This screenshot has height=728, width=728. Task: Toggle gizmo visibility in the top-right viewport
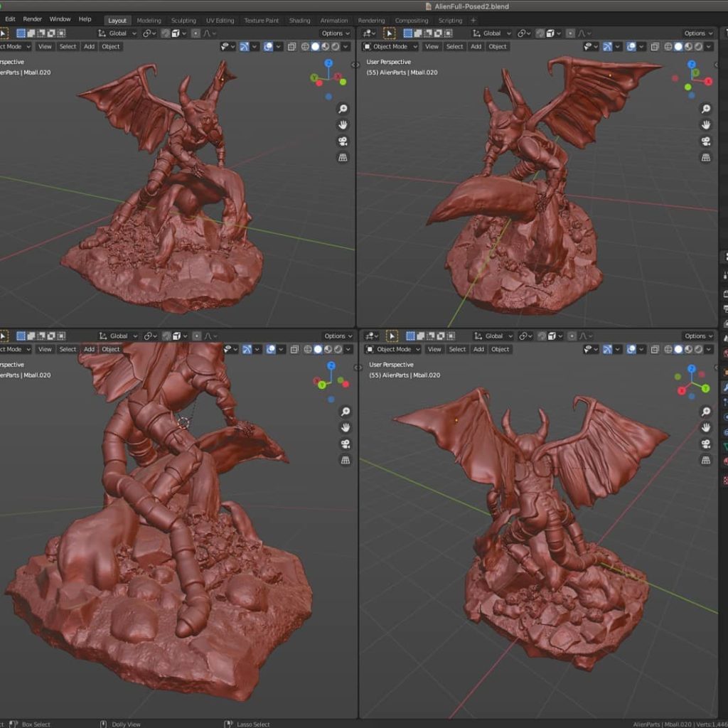pos(606,46)
